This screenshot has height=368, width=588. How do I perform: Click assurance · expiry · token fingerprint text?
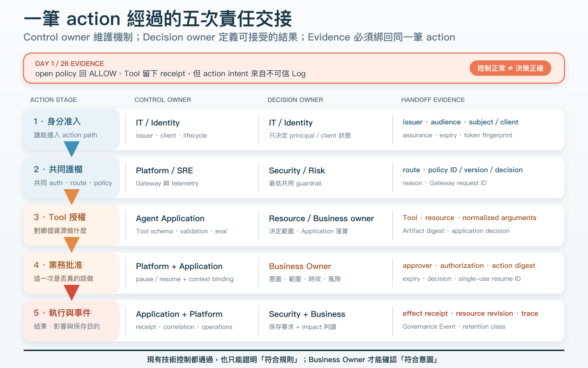(457, 135)
